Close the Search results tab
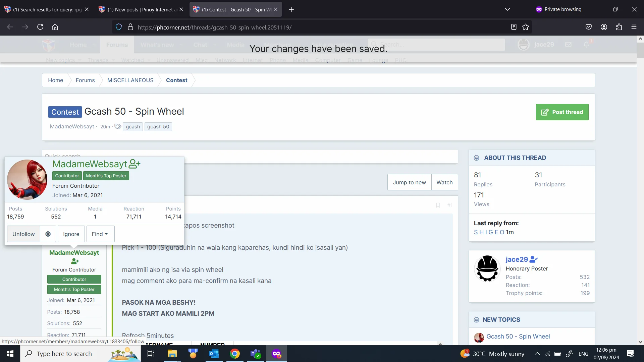 click(87, 9)
